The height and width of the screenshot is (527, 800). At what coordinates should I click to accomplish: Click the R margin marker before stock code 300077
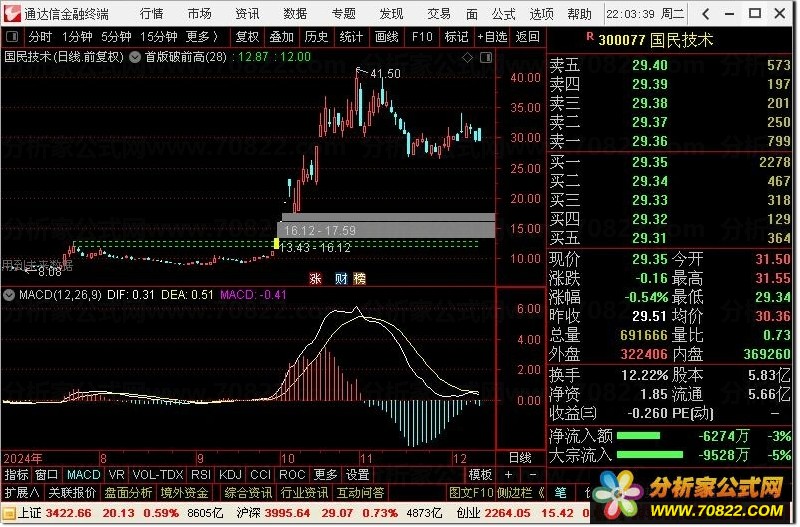coord(590,37)
